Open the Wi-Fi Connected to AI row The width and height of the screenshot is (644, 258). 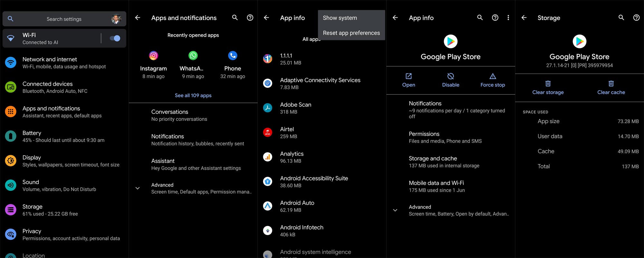64,38
